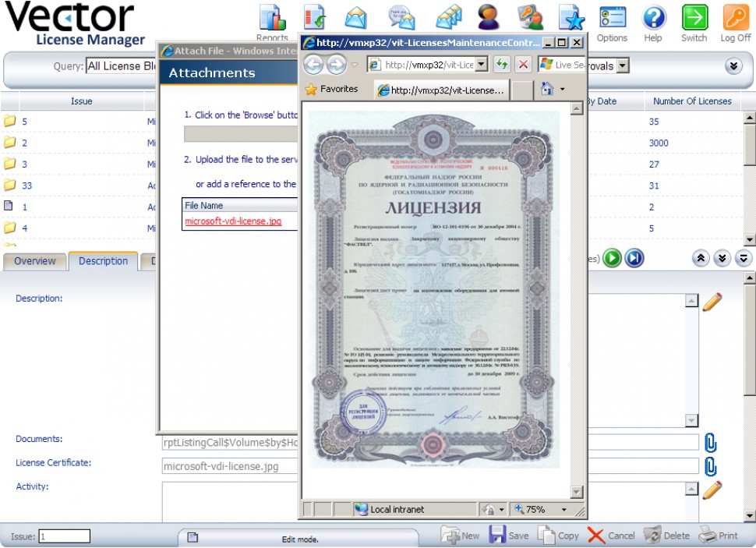Click the license certificate image

433,289
